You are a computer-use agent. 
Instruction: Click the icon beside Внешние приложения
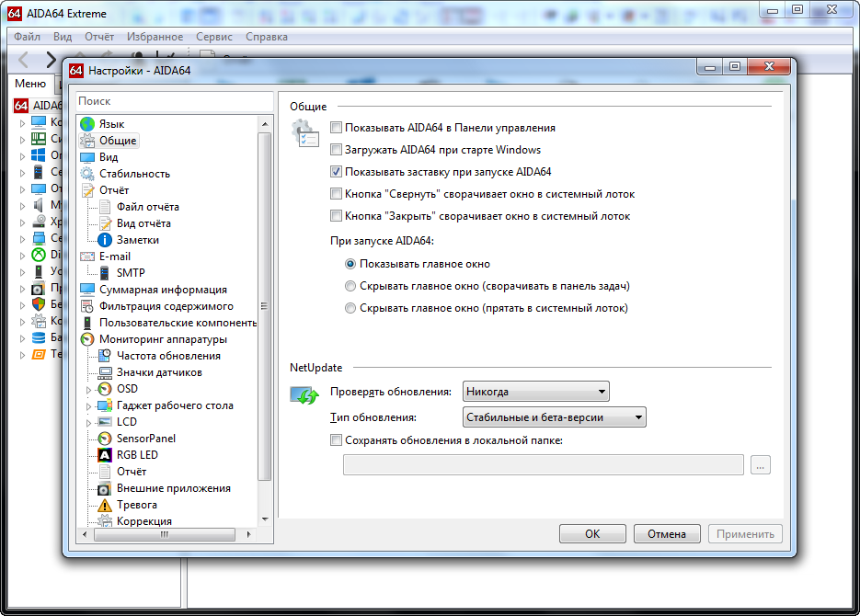105,488
